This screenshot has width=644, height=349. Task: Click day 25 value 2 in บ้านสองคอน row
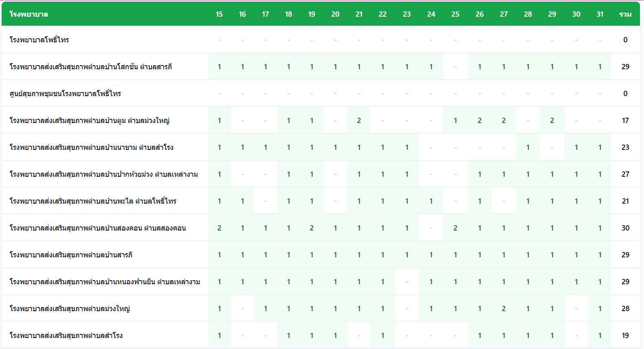pos(455,228)
